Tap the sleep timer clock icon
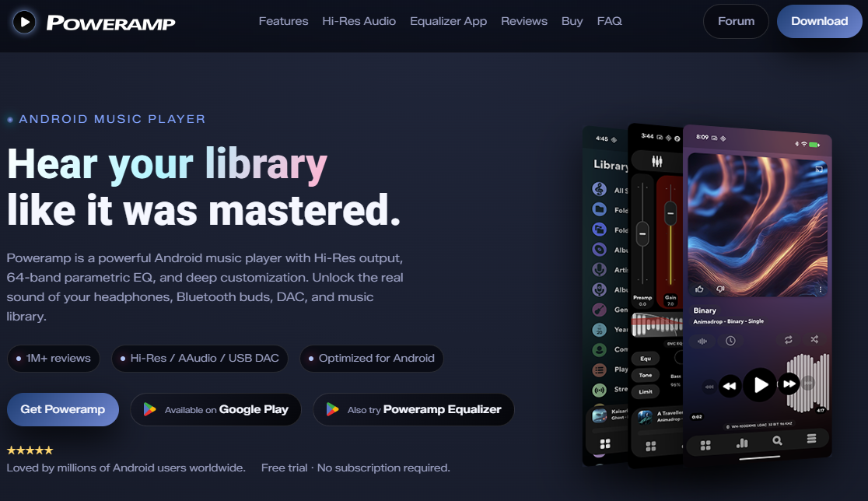This screenshot has height=501, width=868. point(730,341)
